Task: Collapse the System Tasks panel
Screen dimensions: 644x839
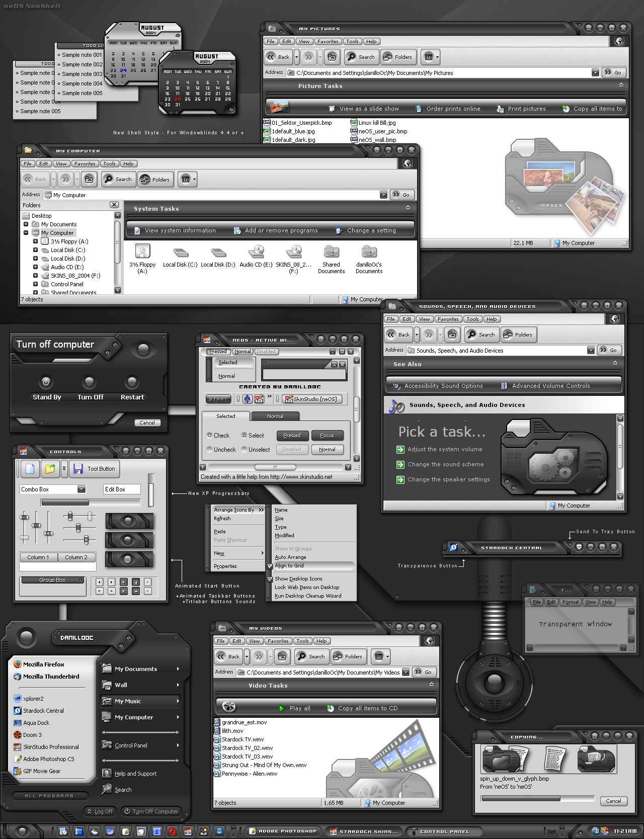Action: click(408, 208)
